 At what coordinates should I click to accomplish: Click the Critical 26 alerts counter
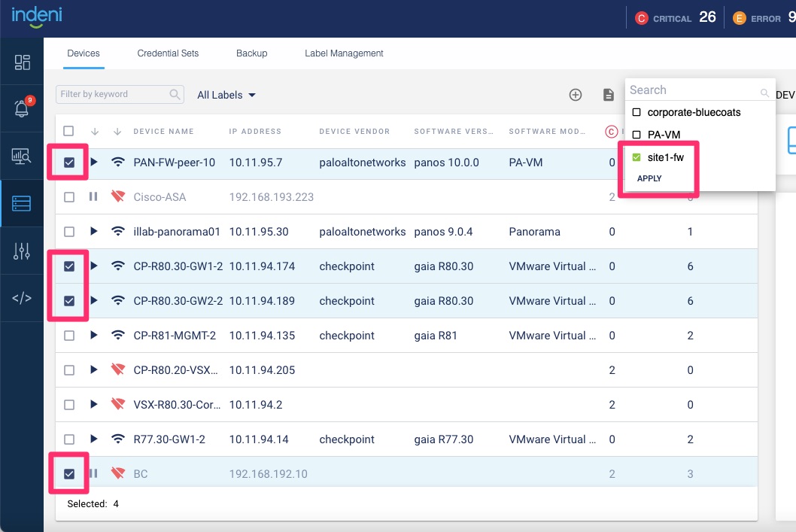click(x=676, y=17)
